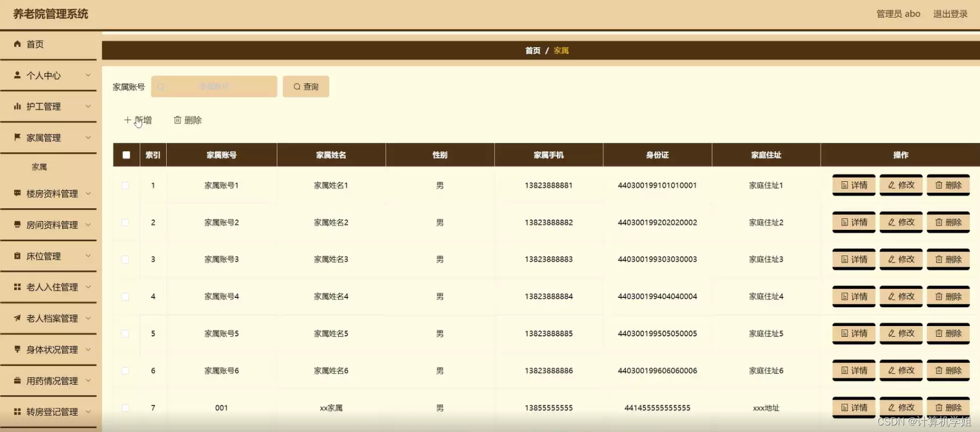Open the 用药情况管理 menu label
Screen dimensions: 980x432
[52, 381]
